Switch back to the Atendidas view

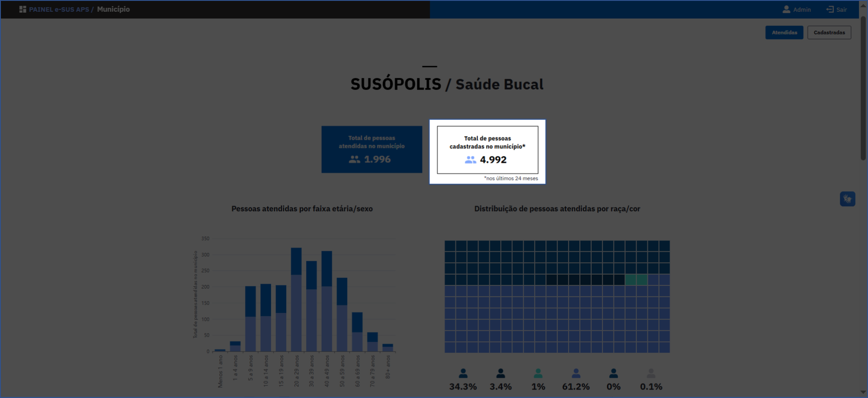(784, 32)
